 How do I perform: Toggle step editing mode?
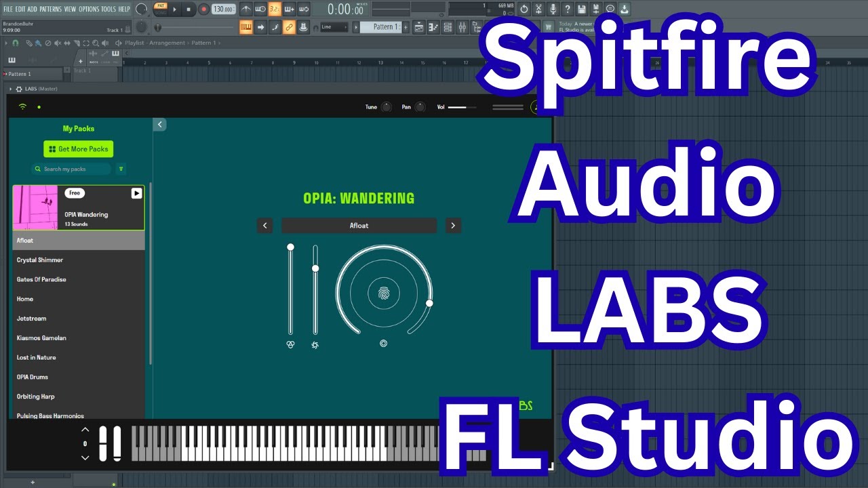(275, 27)
